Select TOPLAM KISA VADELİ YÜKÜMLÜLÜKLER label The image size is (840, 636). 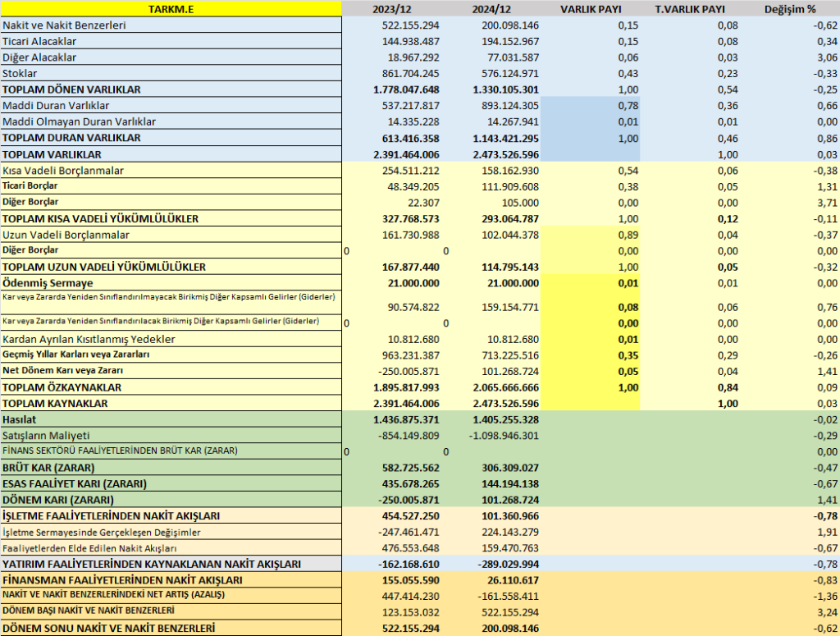pos(100,218)
